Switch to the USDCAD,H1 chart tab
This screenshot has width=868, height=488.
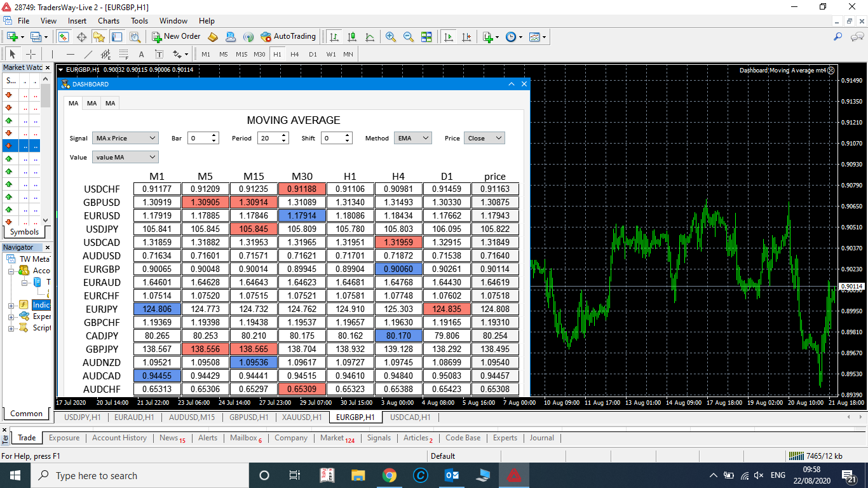pyautogui.click(x=410, y=417)
